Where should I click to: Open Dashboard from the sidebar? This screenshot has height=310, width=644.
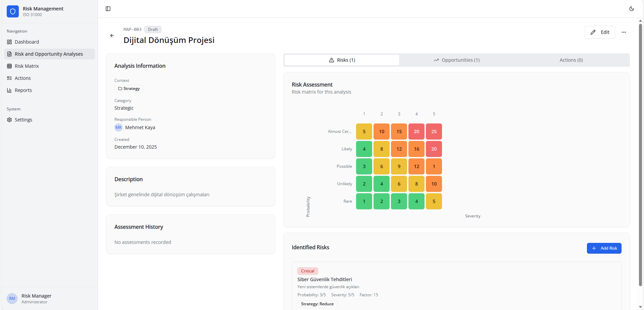click(x=27, y=42)
